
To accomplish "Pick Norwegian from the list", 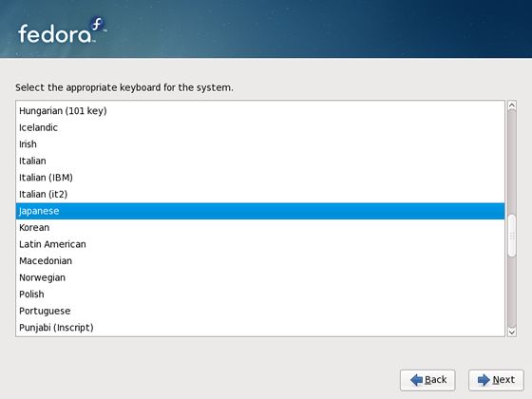I will coord(260,277).
